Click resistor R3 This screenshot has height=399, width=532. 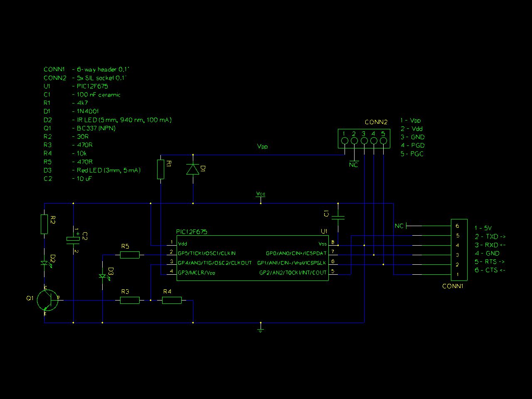pyautogui.click(x=130, y=300)
